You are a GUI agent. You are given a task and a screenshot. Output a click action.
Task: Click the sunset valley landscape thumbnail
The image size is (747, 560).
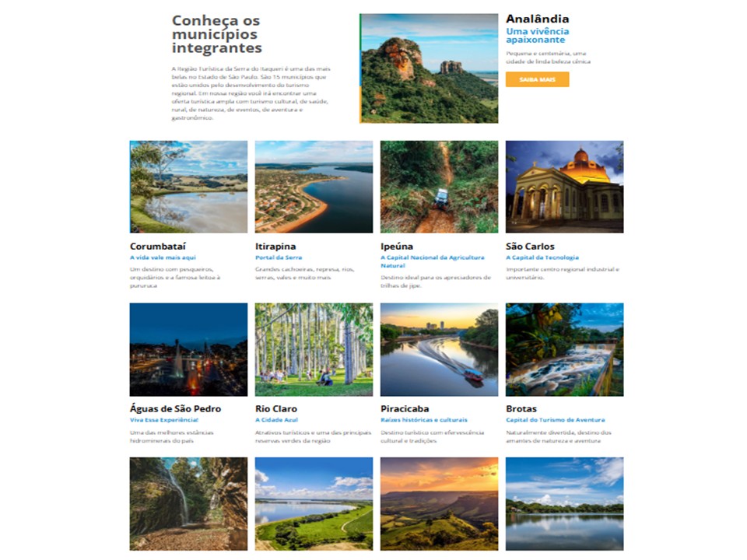(439, 504)
